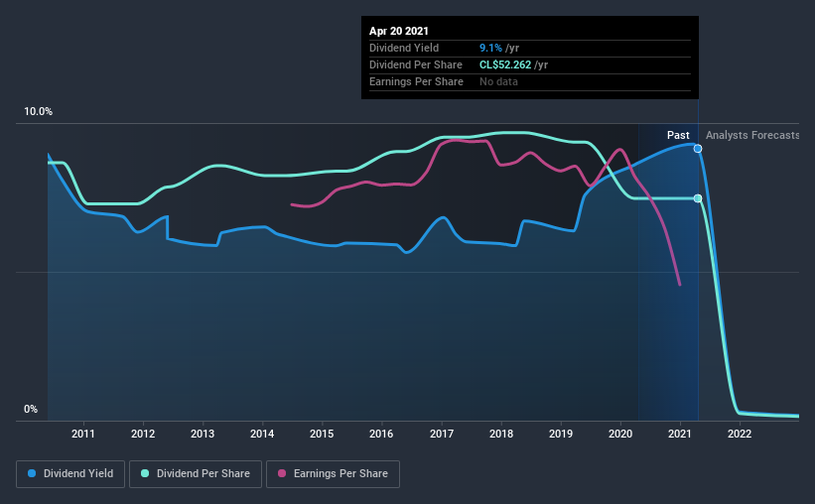Select the 2014 label on the x-axis
The width and height of the screenshot is (815, 504).
(x=262, y=434)
